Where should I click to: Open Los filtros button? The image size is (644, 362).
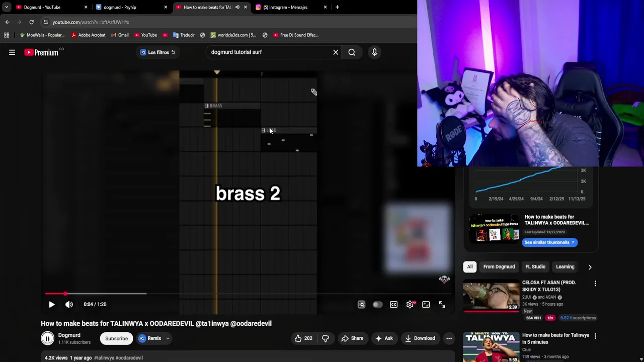[x=158, y=52]
